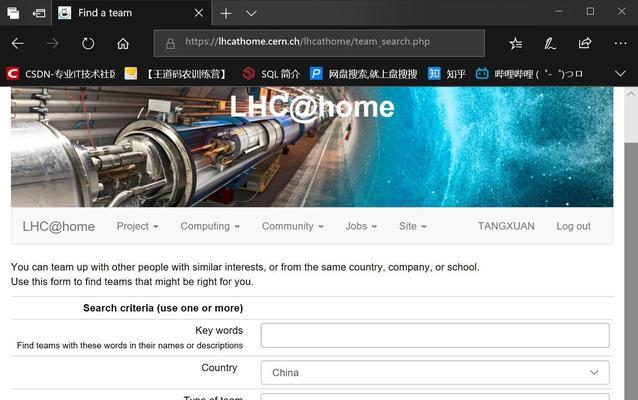Screen dimensions: 638x400
Task: Close the Find a team tab
Action: pos(199,13)
